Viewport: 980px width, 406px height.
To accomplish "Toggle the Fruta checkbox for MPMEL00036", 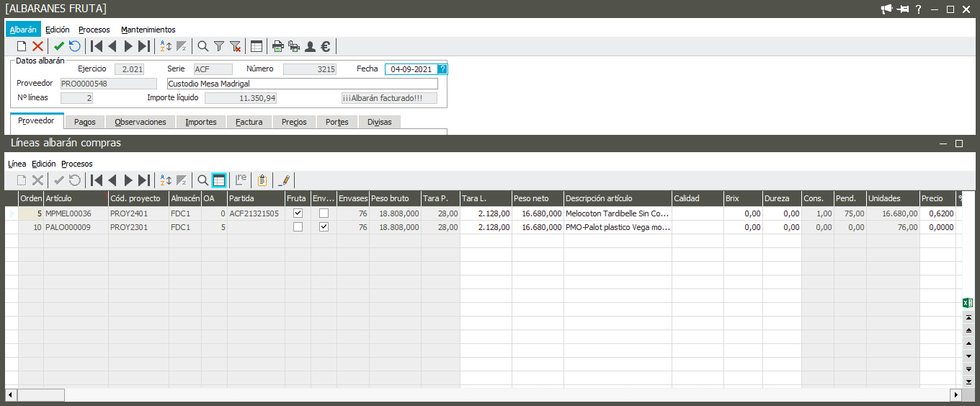I will point(298,213).
